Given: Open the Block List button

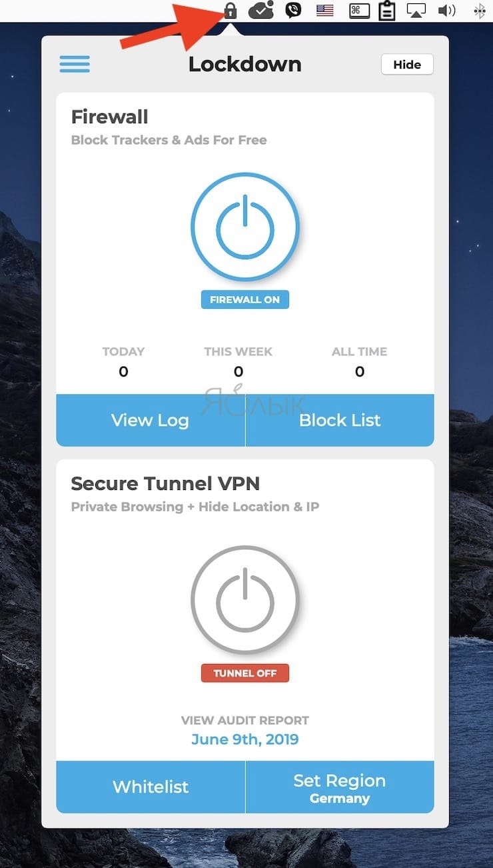Looking at the screenshot, I should [x=340, y=420].
